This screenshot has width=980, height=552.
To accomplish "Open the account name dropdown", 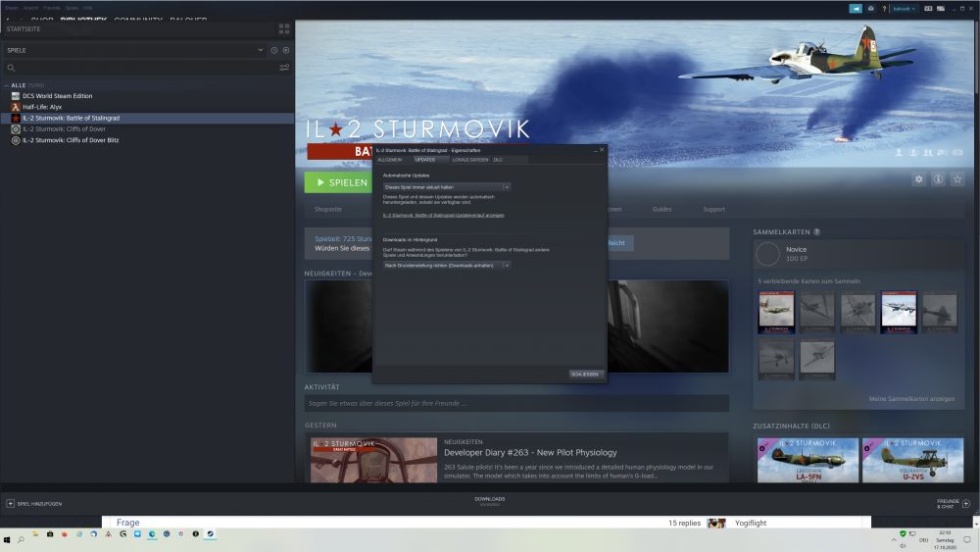I will [904, 9].
